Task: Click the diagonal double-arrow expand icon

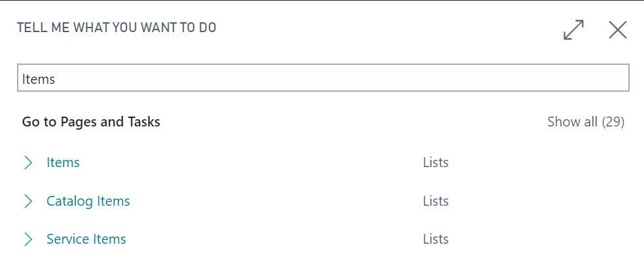Action: pyautogui.click(x=573, y=30)
